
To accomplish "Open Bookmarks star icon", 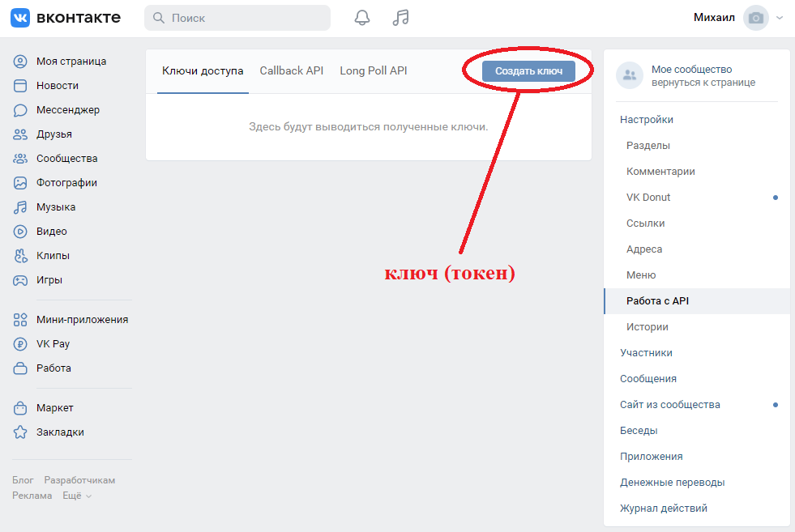I will coord(20,432).
